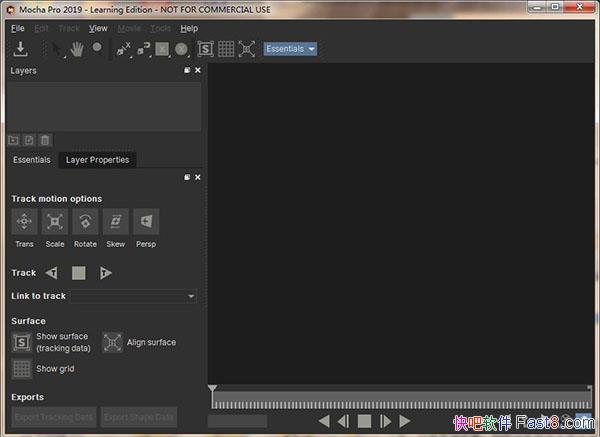
Task: Switch to the Essentials tab
Action: [31, 160]
